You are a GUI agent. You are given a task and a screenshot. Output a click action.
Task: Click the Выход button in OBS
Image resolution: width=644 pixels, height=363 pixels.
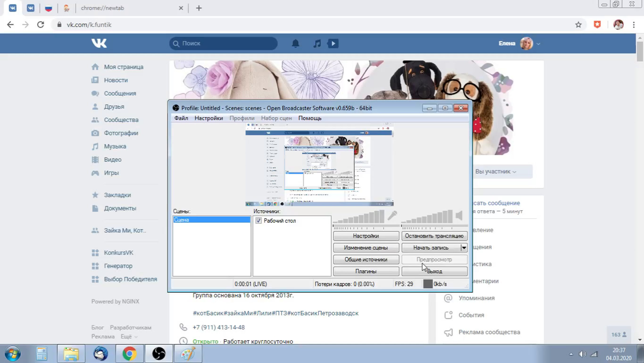[434, 271]
